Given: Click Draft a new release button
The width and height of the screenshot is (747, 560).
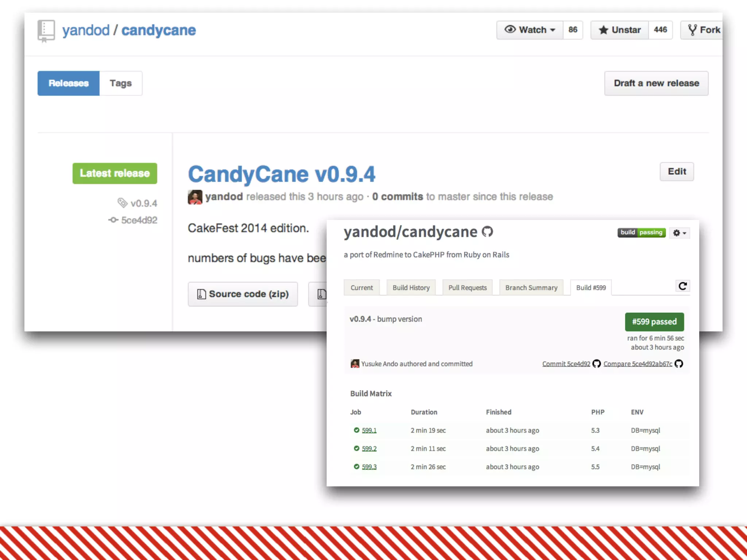Looking at the screenshot, I should tap(656, 83).
